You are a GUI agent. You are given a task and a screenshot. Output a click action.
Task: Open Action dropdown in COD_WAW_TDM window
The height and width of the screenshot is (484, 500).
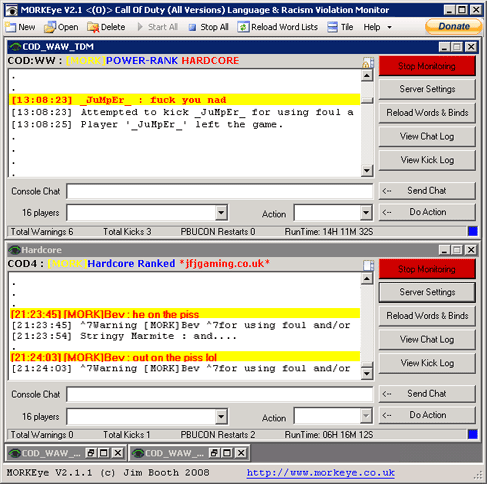click(366, 213)
